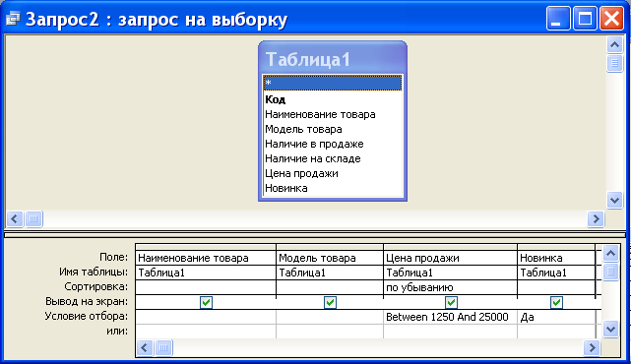Click table name cell under Наименование товара
Screen dimensions: 631x364
pyautogui.click(x=206, y=273)
